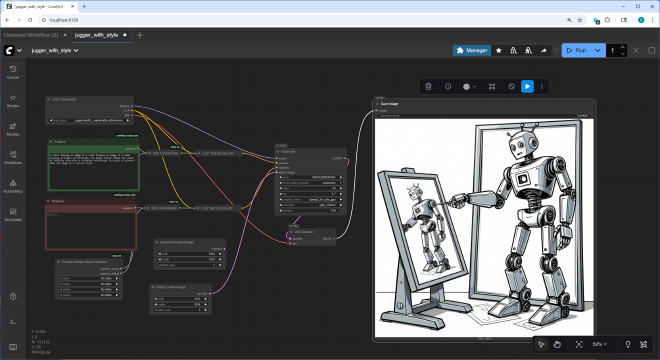Click the resize-to-fit node icon in selection toolbar
The height and width of the screenshot is (360, 660).
point(492,86)
